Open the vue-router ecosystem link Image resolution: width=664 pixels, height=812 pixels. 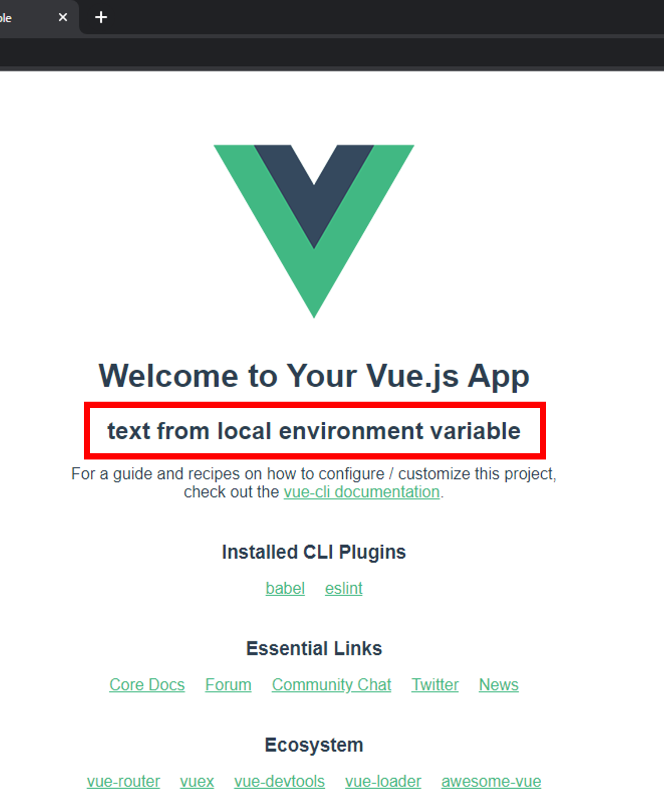pos(123,781)
